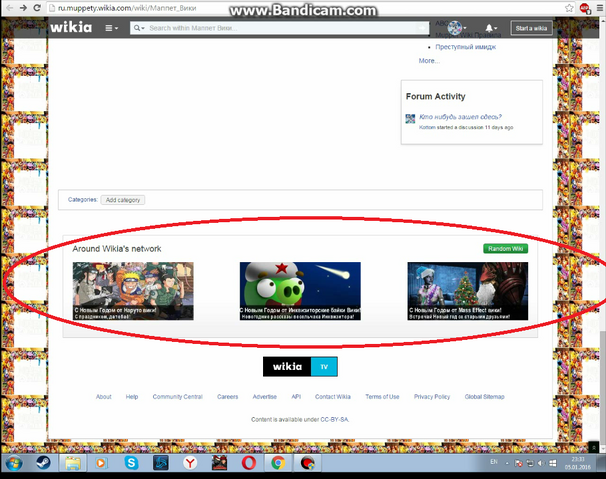Screen dimensions: 606x479
Task: Click the Wikia logo in header
Action: coord(71,27)
